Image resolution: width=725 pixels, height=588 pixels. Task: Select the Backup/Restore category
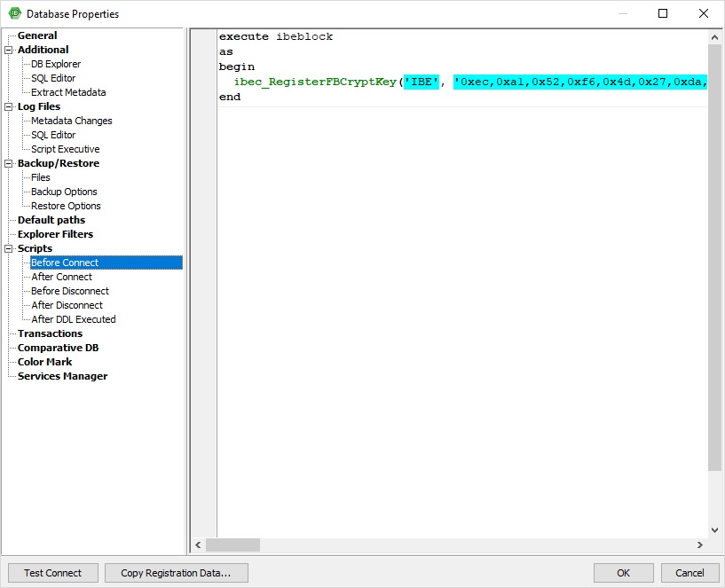pos(59,164)
